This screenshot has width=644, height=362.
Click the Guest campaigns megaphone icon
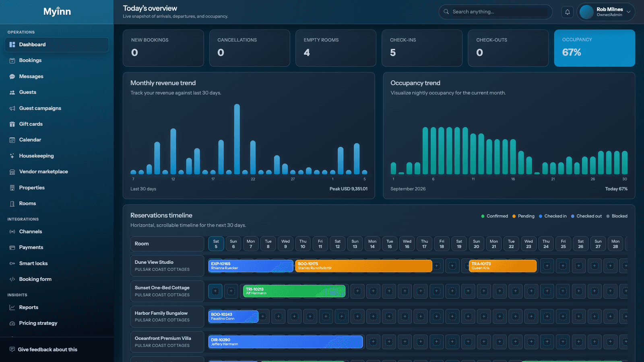(12, 108)
